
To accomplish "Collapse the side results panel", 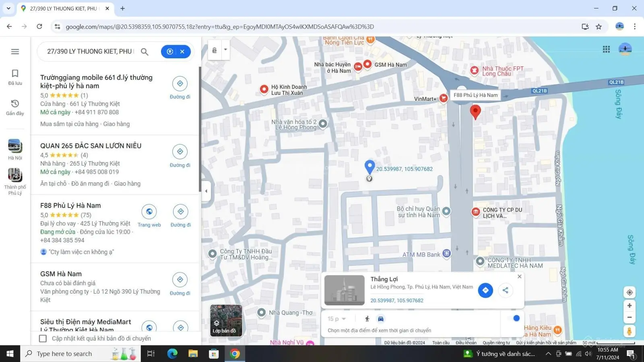I will [x=206, y=191].
